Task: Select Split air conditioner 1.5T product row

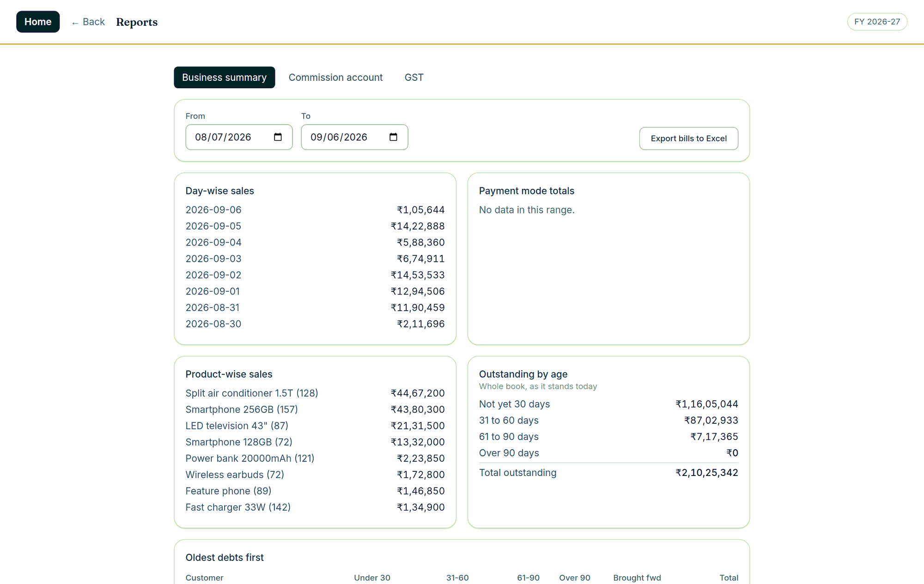Action: point(315,393)
